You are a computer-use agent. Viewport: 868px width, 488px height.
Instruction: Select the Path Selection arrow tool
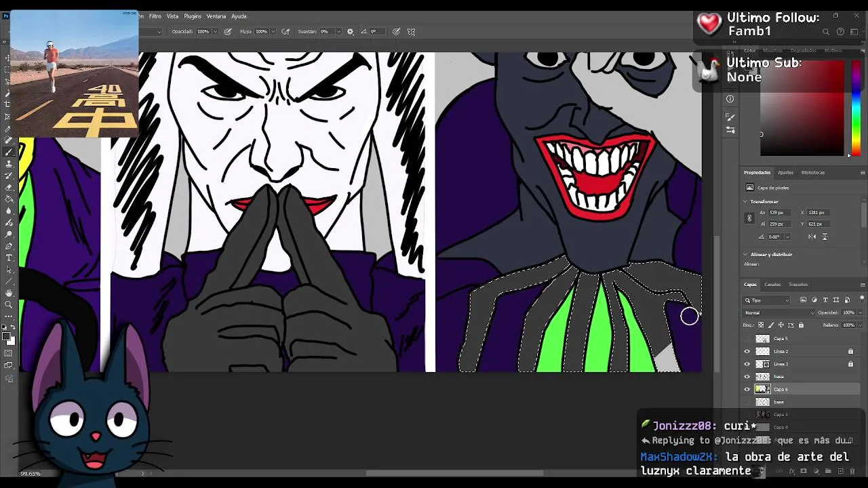[8, 269]
